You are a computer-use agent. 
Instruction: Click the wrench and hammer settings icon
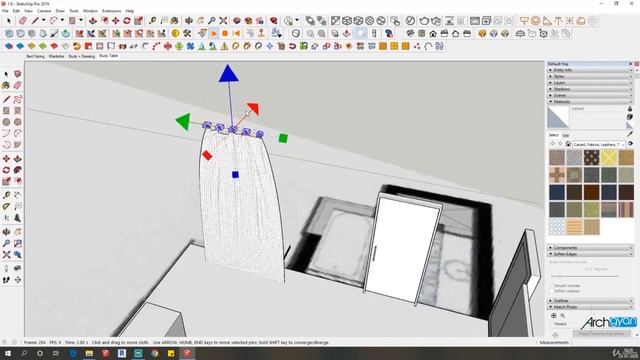tap(187, 34)
